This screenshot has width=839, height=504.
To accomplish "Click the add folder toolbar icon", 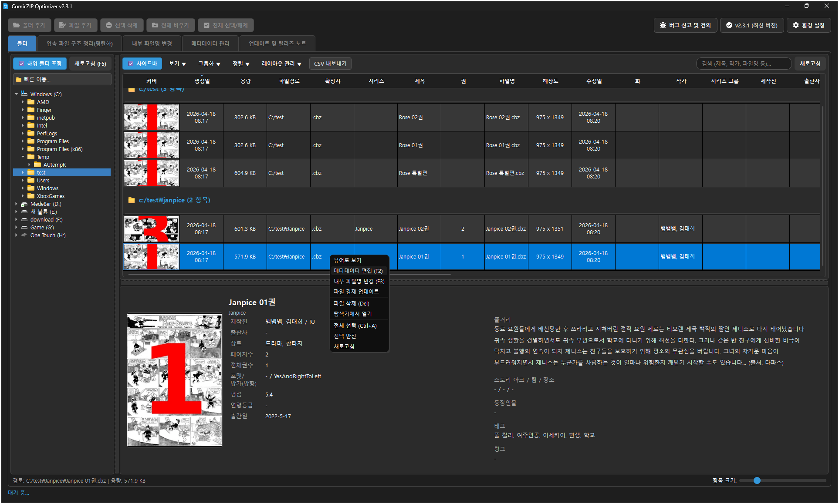I will click(x=17, y=25).
